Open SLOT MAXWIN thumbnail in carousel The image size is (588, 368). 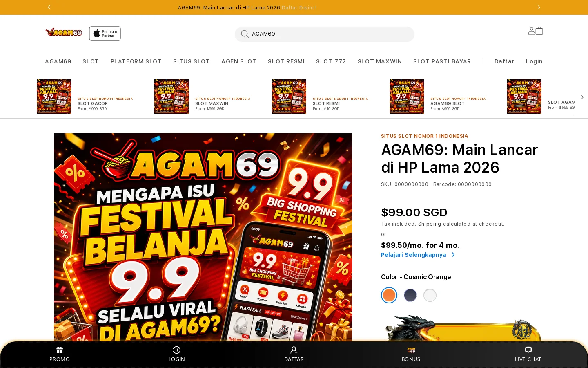click(171, 96)
